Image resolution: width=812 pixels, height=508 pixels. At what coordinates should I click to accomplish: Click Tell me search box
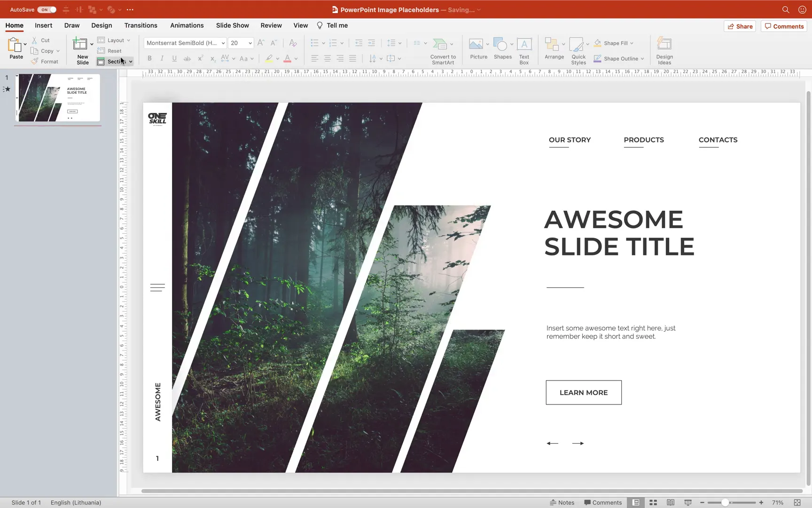(332, 25)
